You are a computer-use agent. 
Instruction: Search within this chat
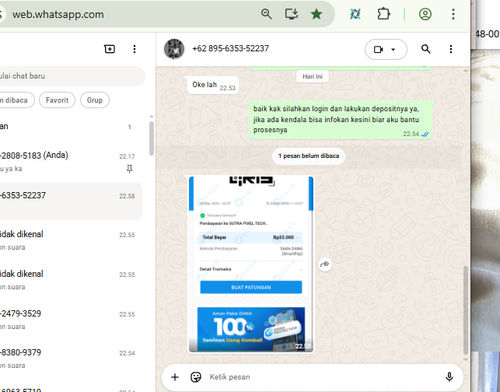click(426, 49)
